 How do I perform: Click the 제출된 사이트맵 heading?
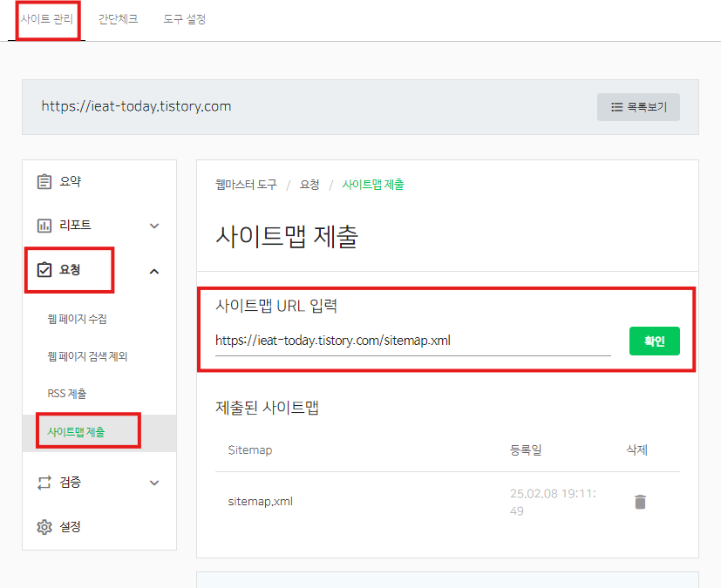point(267,408)
